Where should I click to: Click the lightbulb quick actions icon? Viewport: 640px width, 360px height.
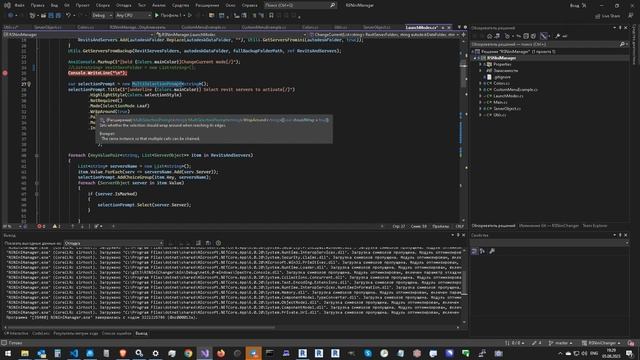point(29,84)
